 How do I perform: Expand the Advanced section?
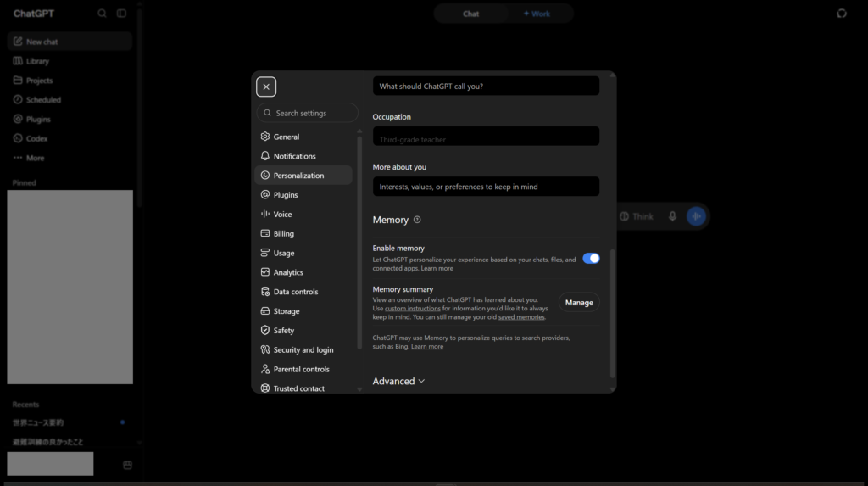click(x=398, y=382)
